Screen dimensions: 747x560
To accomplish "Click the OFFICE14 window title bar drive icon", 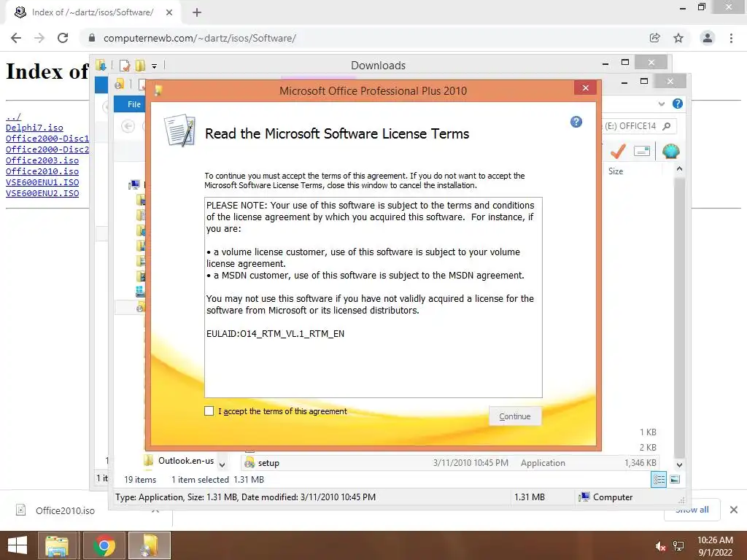I will pyautogui.click(x=119, y=85).
